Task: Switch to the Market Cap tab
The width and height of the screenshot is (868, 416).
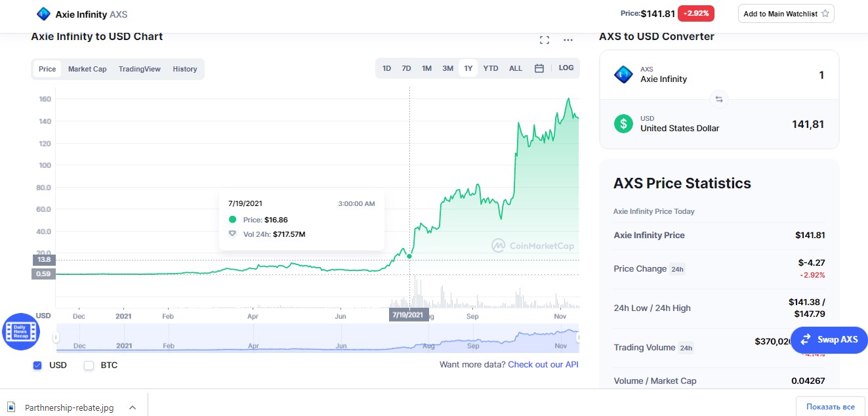Action: pyautogui.click(x=87, y=69)
